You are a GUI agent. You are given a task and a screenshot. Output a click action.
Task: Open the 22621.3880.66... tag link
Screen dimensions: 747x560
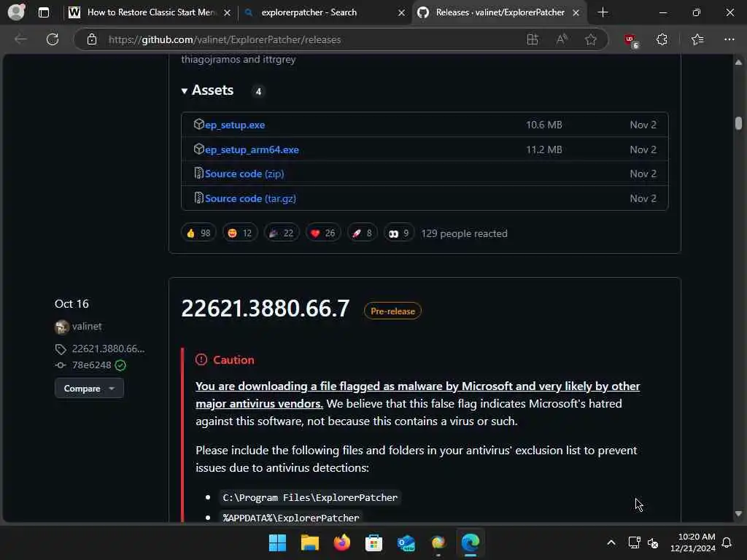[x=108, y=349]
